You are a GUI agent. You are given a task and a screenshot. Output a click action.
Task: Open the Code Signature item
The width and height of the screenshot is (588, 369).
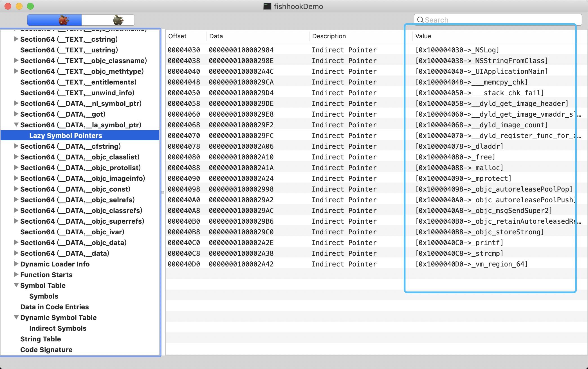46,350
